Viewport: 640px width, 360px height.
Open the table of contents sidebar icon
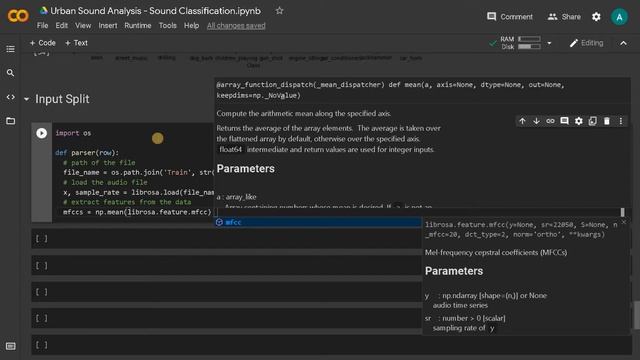[x=11, y=49]
